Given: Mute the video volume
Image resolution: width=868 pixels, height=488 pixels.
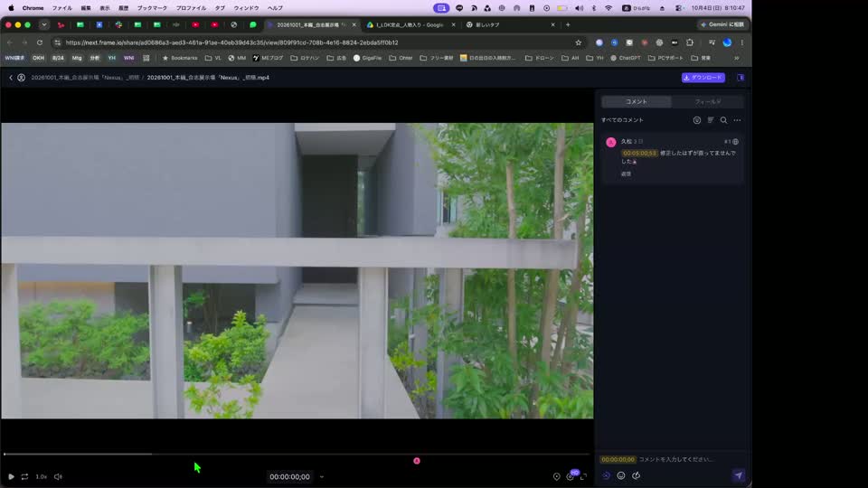Looking at the screenshot, I should coord(58,476).
